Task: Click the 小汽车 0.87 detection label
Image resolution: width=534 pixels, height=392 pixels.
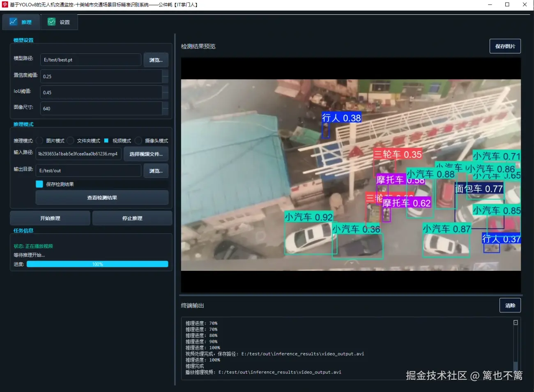Action: pos(447,229)
